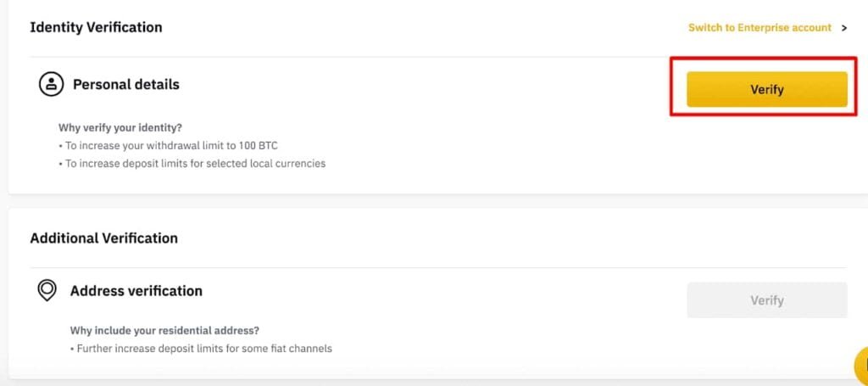Click the fiat channels deposit limits bullet
The width and height of the screenshot is (868, 386).
point(200,348)
